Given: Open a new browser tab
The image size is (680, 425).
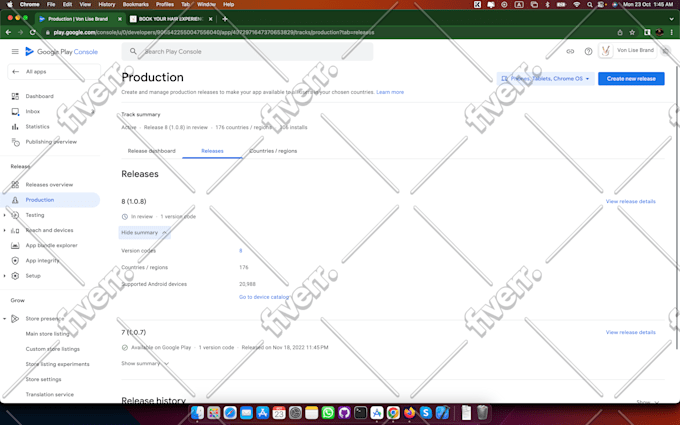Looking at the screenshot, I should pyautogui.click(x=225, y=19).
